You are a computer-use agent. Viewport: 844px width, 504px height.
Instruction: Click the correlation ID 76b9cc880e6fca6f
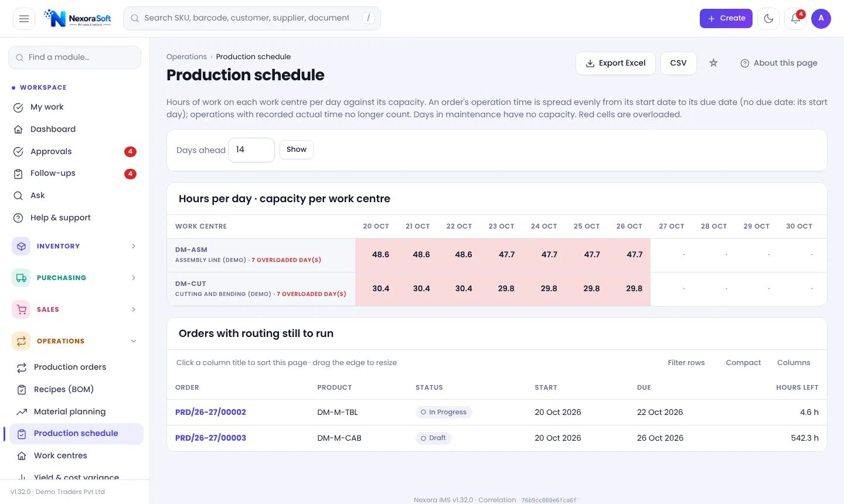pos(549,500)
